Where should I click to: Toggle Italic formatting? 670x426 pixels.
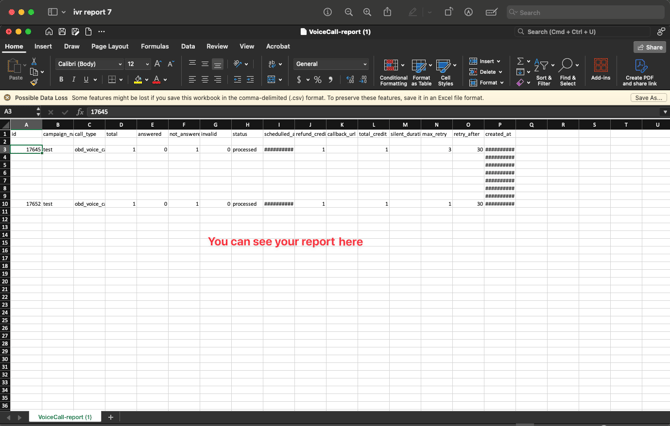[x=73, y=80]
